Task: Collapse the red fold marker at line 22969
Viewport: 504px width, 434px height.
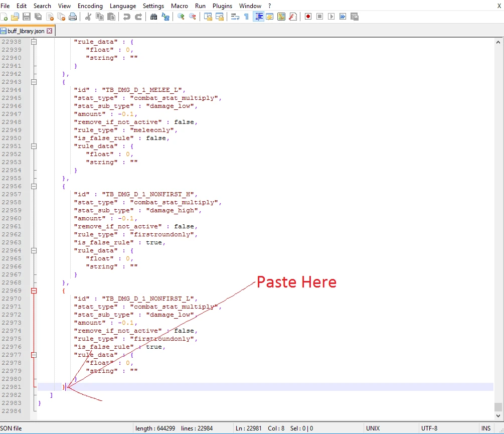Action: (x=34, y=291)
